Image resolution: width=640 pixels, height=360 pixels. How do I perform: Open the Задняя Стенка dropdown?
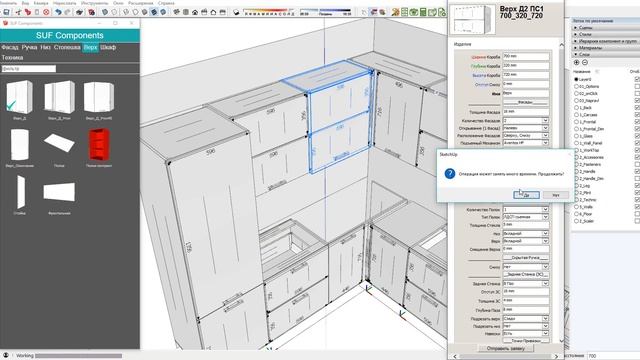(x=545, y=283)
